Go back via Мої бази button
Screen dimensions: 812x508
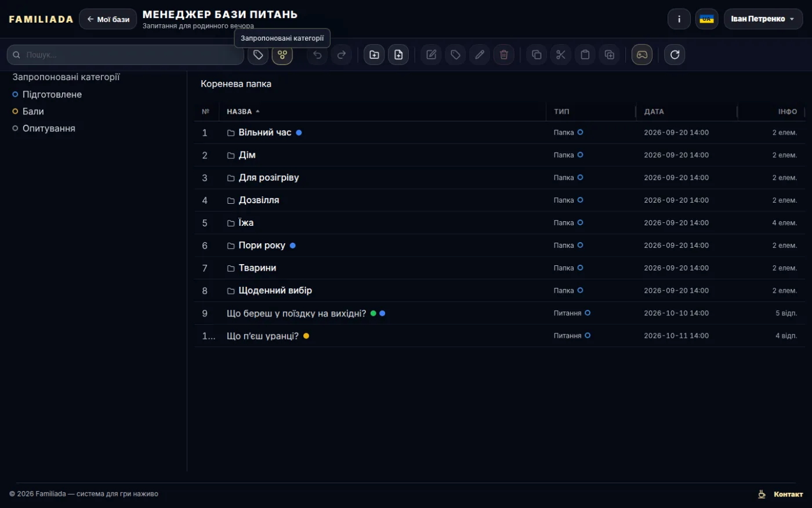(108, 19)
